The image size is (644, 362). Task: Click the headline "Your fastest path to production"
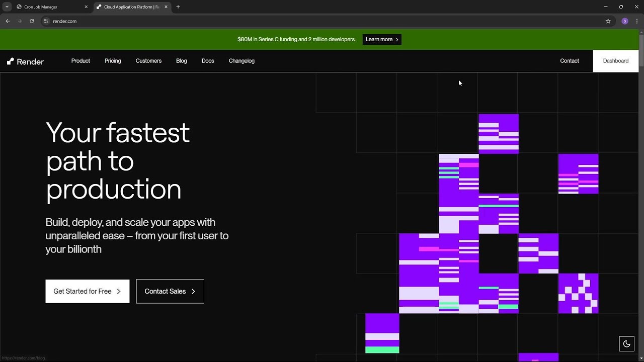(118, 161)
